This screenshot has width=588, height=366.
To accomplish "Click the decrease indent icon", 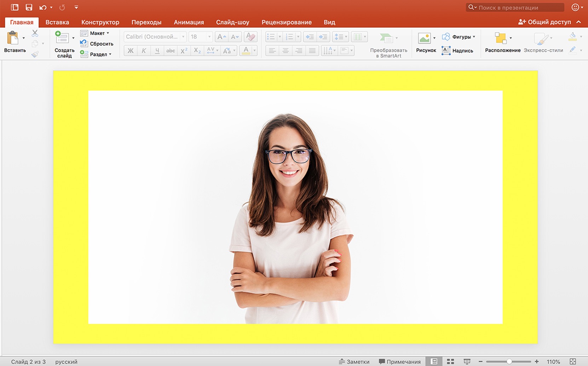I will (310, 37).
